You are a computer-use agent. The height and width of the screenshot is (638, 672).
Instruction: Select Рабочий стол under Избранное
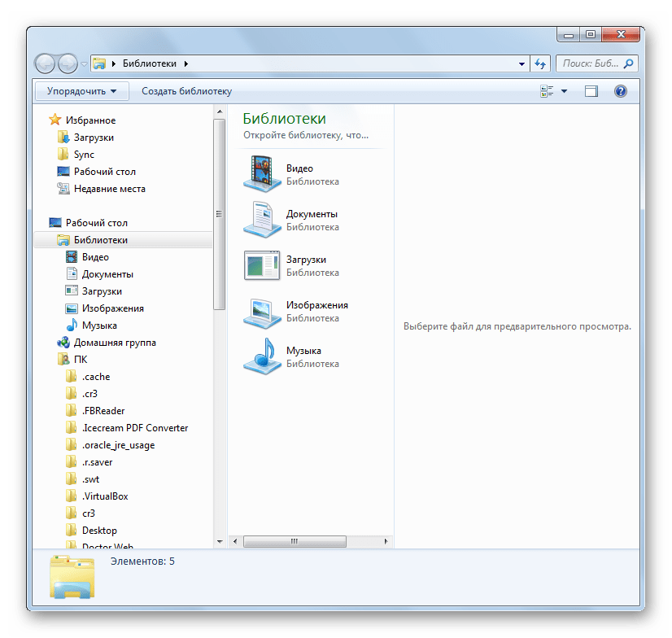[104, 172]
